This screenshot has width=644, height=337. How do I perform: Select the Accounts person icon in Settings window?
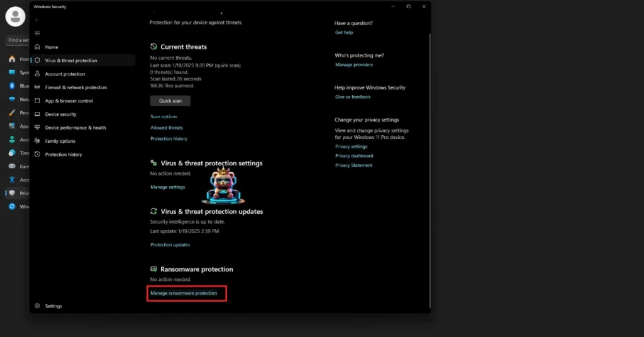(12, 140)
